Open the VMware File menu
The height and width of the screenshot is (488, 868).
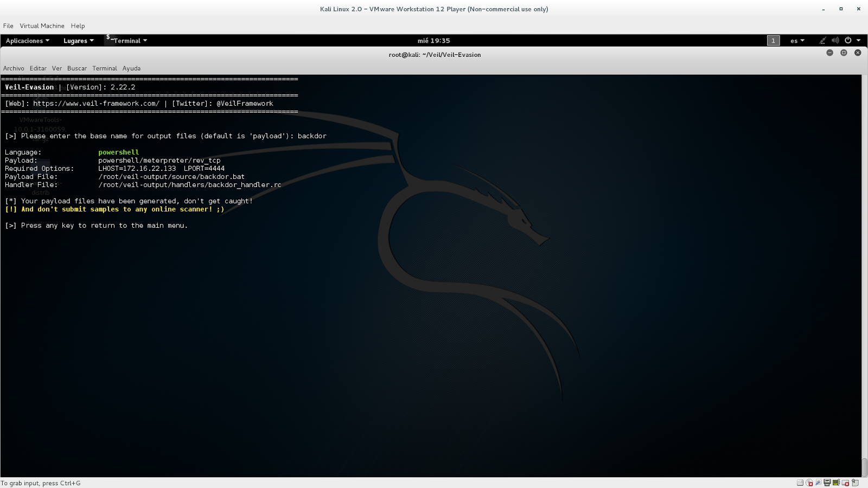[x=8, y=26]
